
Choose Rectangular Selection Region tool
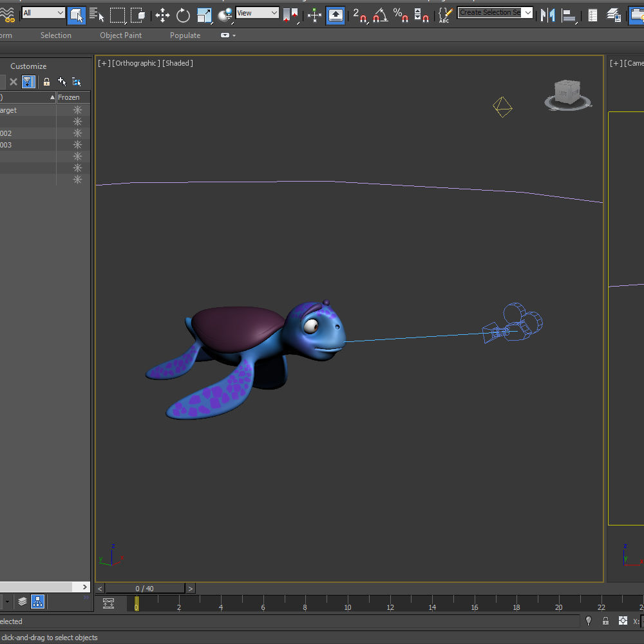click(117, 15)
